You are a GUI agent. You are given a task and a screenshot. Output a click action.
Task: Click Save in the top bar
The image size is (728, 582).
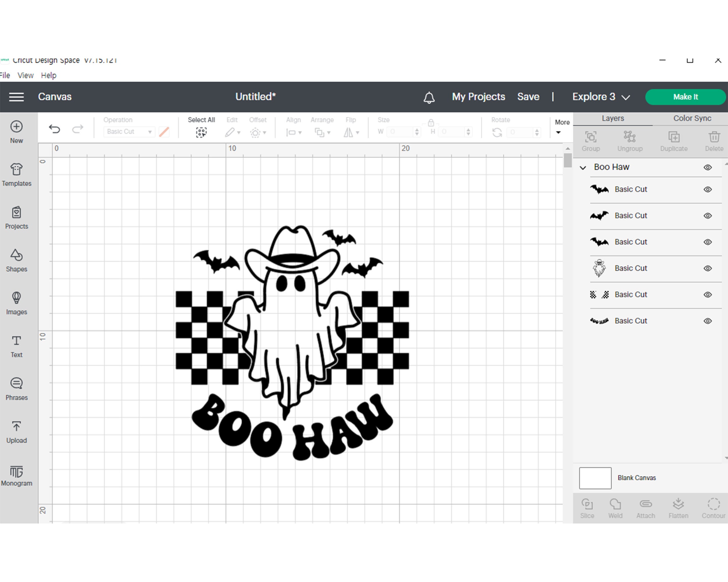click(528, 97)
